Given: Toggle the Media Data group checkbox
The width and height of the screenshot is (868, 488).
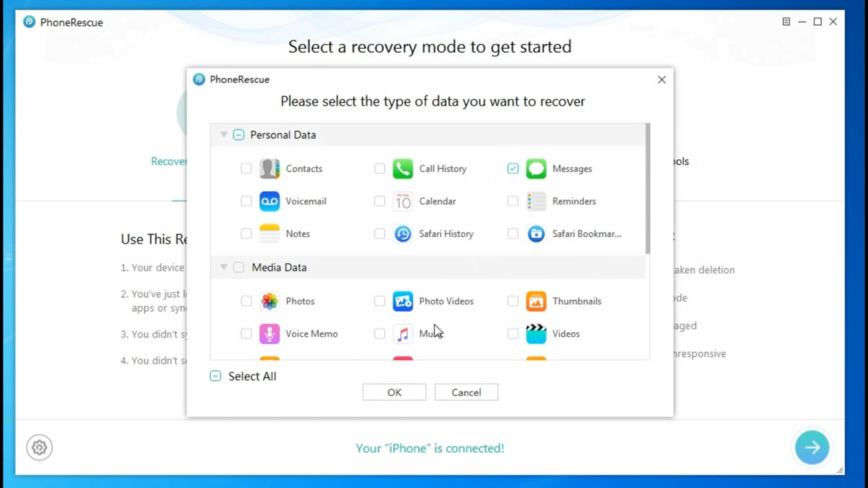Looking at the screenshot, I should [239, 268].
